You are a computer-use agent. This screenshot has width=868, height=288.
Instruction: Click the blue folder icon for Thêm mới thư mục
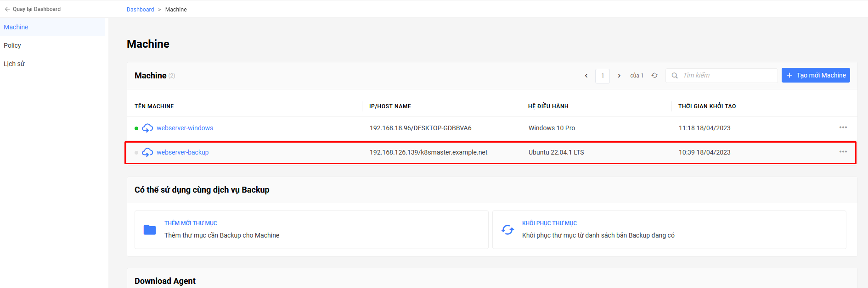tap(150, 230)
